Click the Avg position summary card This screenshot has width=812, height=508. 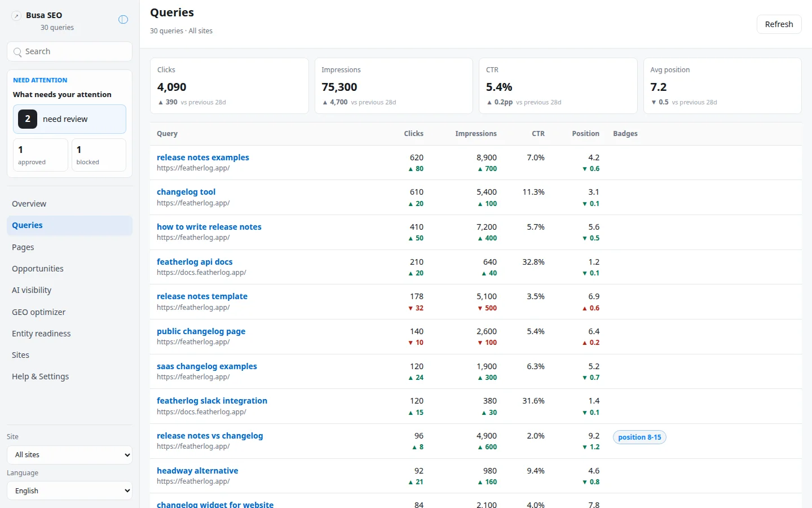[722, 86]
